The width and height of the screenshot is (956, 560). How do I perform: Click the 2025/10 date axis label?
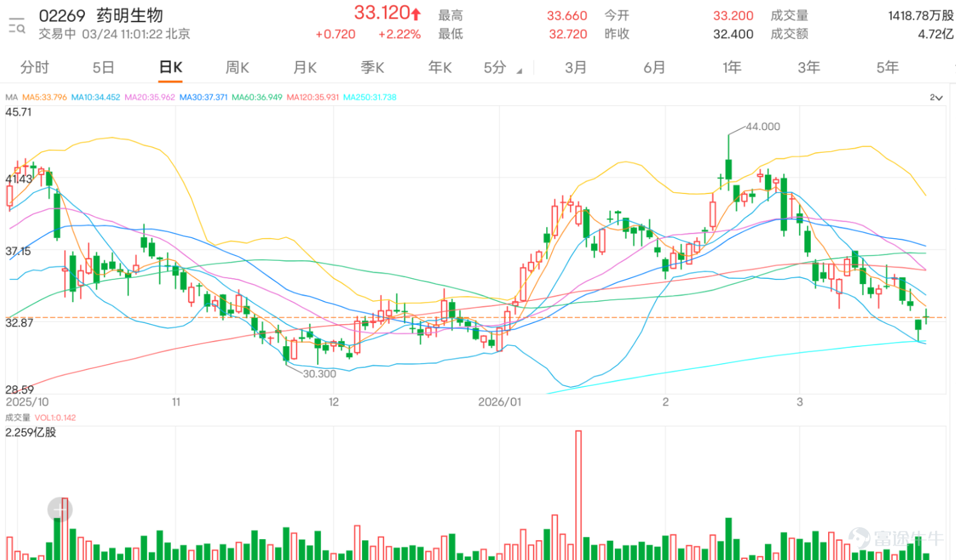click(27, 402)
